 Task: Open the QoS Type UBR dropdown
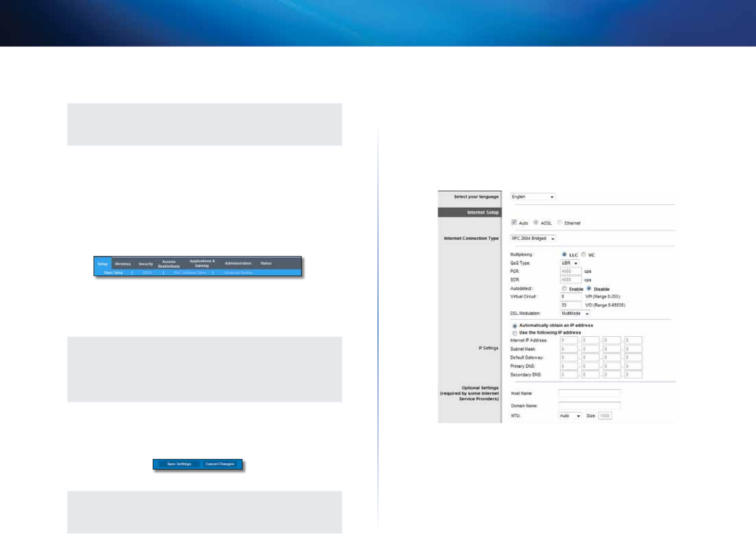tap(569, 263)
